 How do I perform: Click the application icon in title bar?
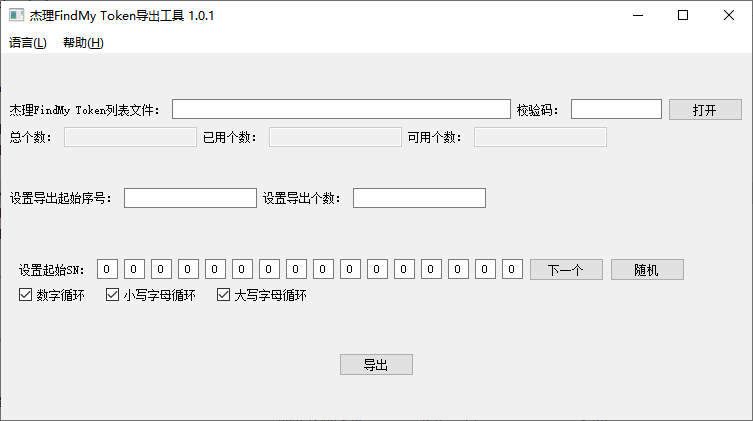pos(16,15)
